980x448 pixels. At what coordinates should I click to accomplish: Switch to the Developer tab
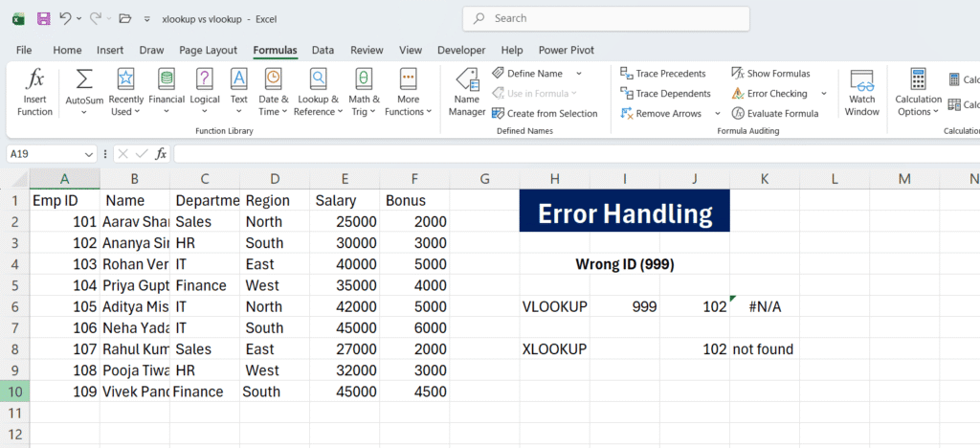(x=461, y=50)
